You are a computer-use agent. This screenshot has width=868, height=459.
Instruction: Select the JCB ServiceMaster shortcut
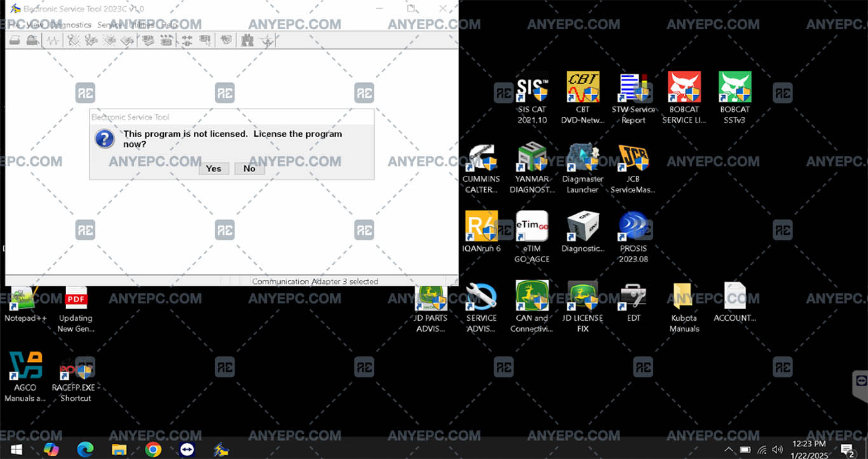[634, 168]
